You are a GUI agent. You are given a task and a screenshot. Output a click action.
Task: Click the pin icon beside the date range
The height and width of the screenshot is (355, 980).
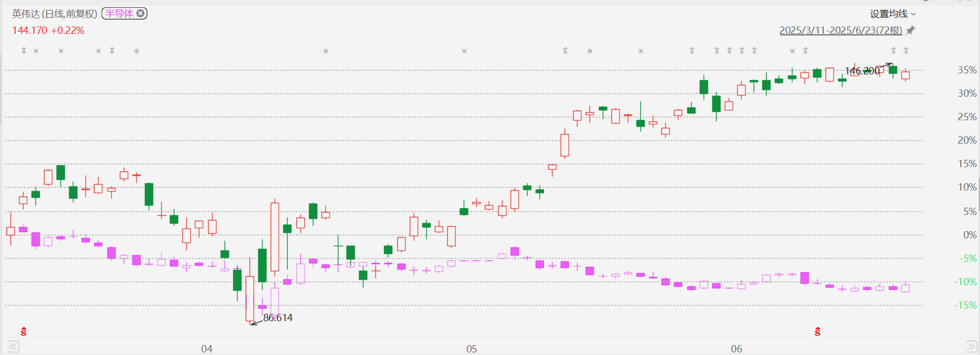point(910,31)
